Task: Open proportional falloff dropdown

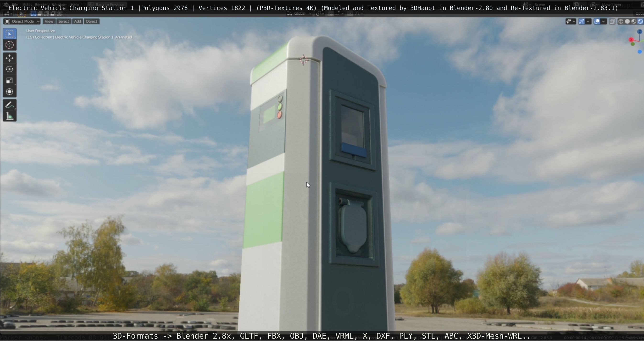Action: click(x=358, y=13)
